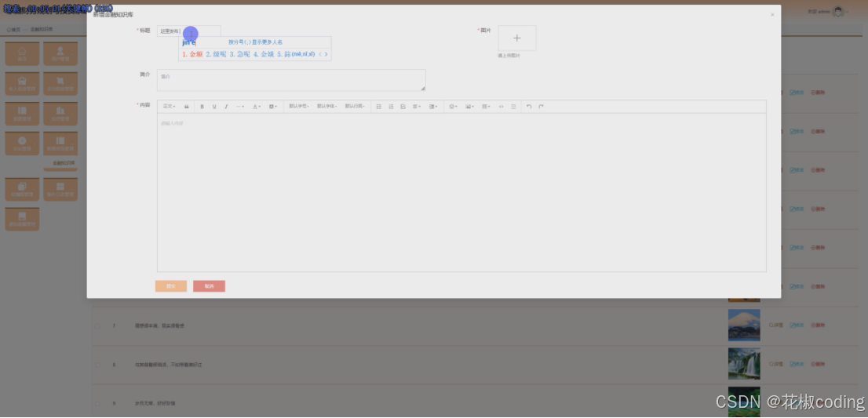Toggle bold formatting in content editor
868x418 pixels.
click(x=202, y=107)
